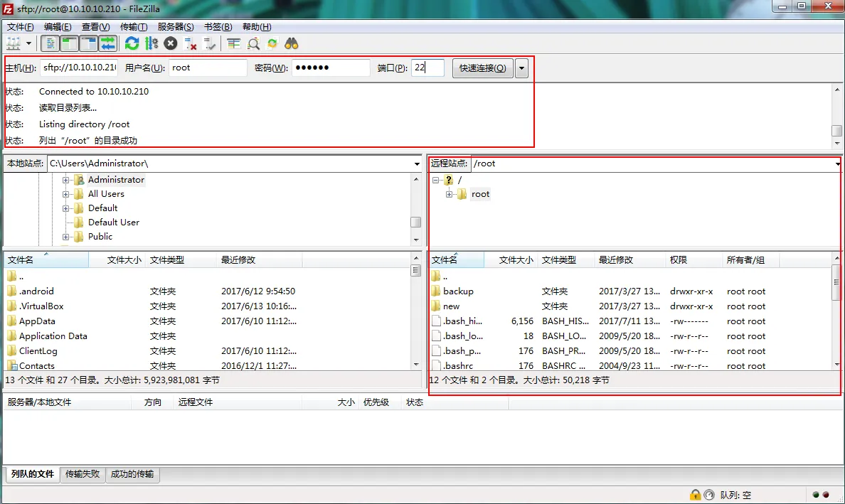Toggle processing of the transfer queue
The image size is (845, 504).
click(152, 43)
